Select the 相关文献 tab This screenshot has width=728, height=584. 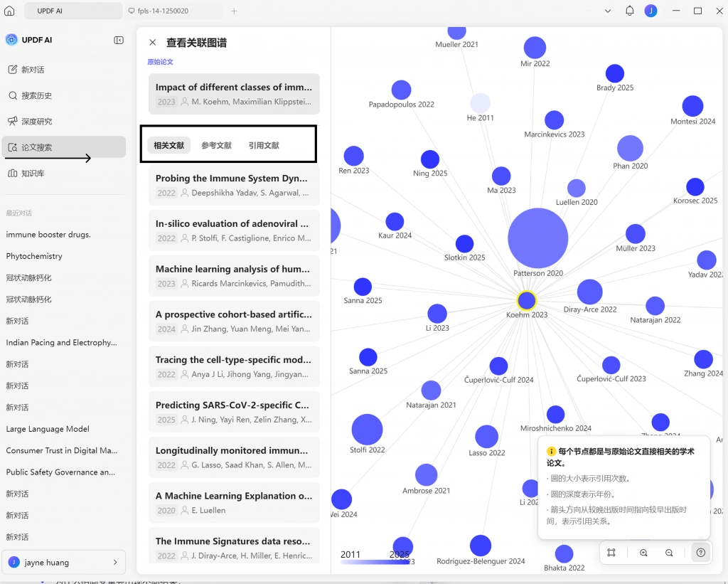(x=169, y=145)
